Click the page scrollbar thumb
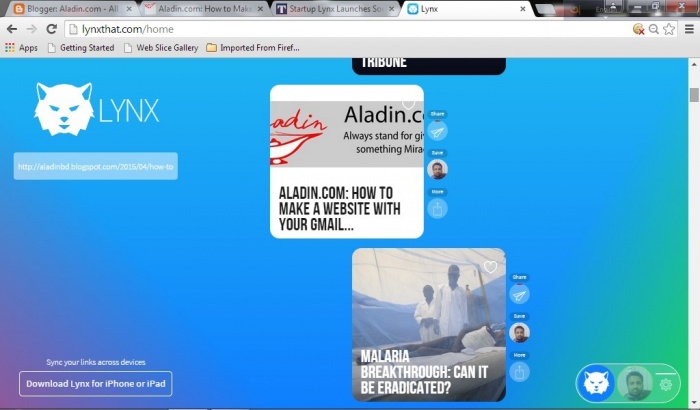The width and height of the screenshot is (700, 410). (694, 95)
